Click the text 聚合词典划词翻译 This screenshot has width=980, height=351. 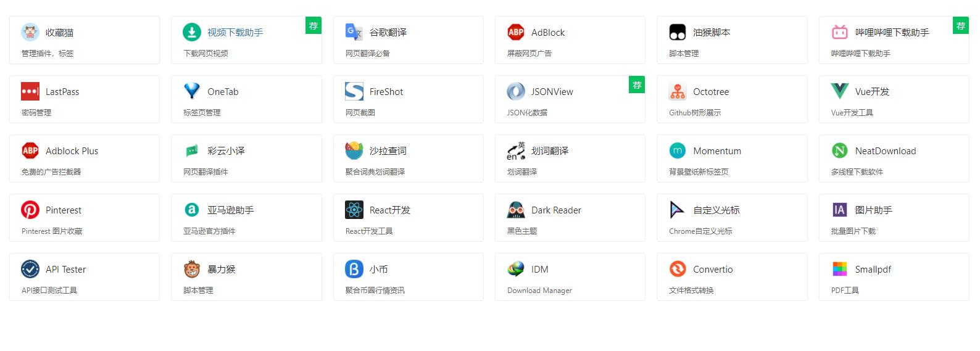click(x=375, y=171)
